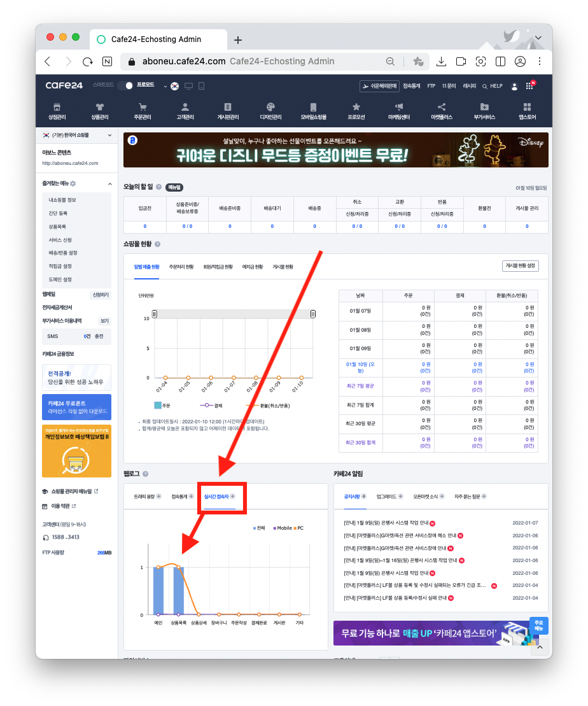The image size is (588, 706).
Task: Switch to the 일별 매출 현황 tab
Action: pyautogui.click(x=147, y=267)
